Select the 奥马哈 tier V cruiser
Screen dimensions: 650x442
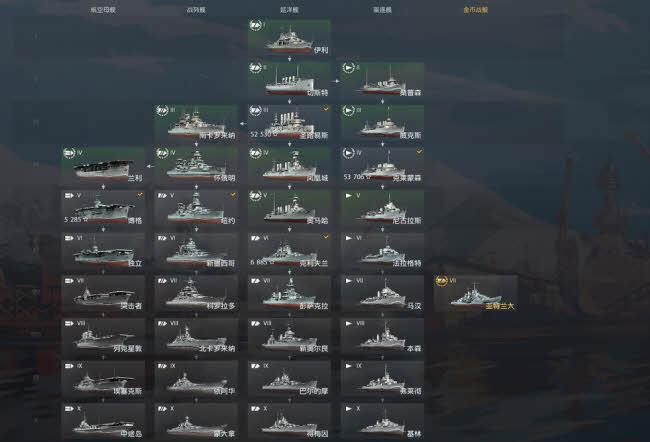coord(289,207)
